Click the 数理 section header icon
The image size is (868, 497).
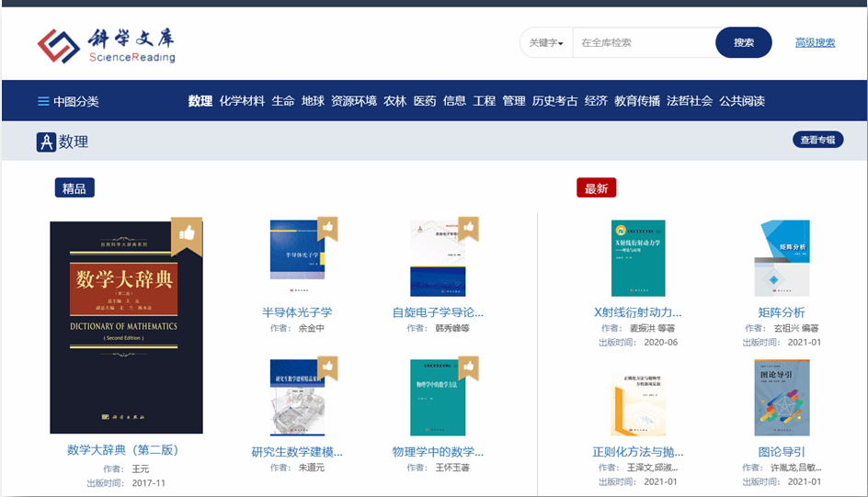[46, 142]
